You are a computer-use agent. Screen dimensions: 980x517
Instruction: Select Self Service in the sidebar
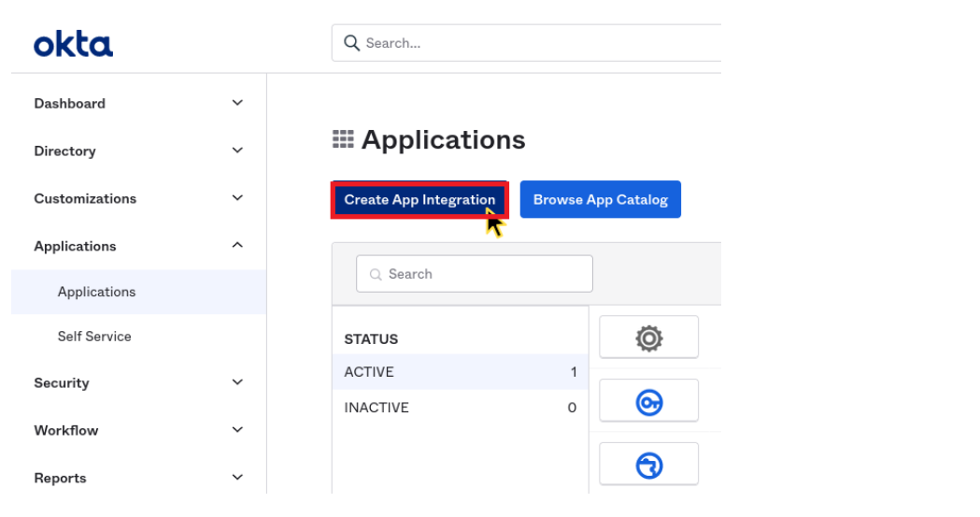tap(94, 337)
